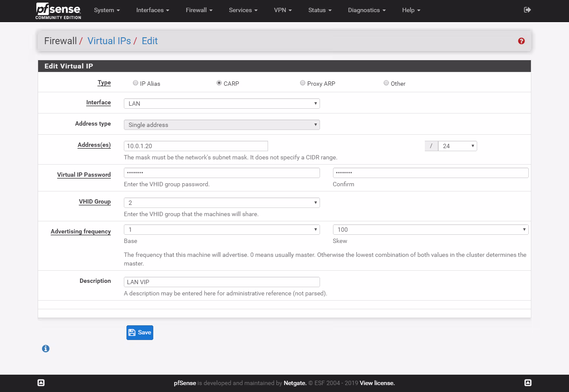The height and width of the screenshot is (392, 569).
Task: Open the Diagnostics menu
Action: [x=366, y=10]
